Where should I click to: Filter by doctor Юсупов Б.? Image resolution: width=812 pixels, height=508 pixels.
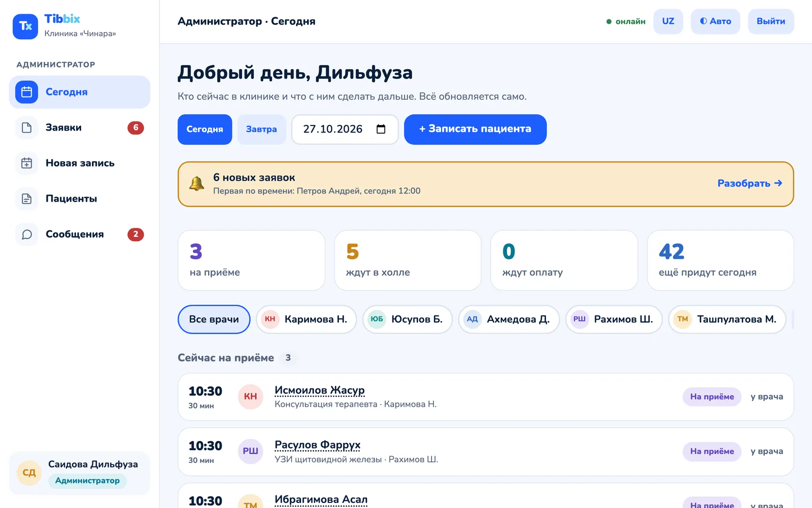407,320
